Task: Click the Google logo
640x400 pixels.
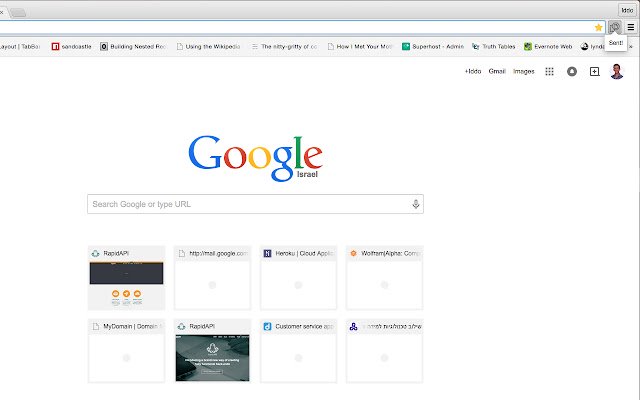Action: pos(256,158)
